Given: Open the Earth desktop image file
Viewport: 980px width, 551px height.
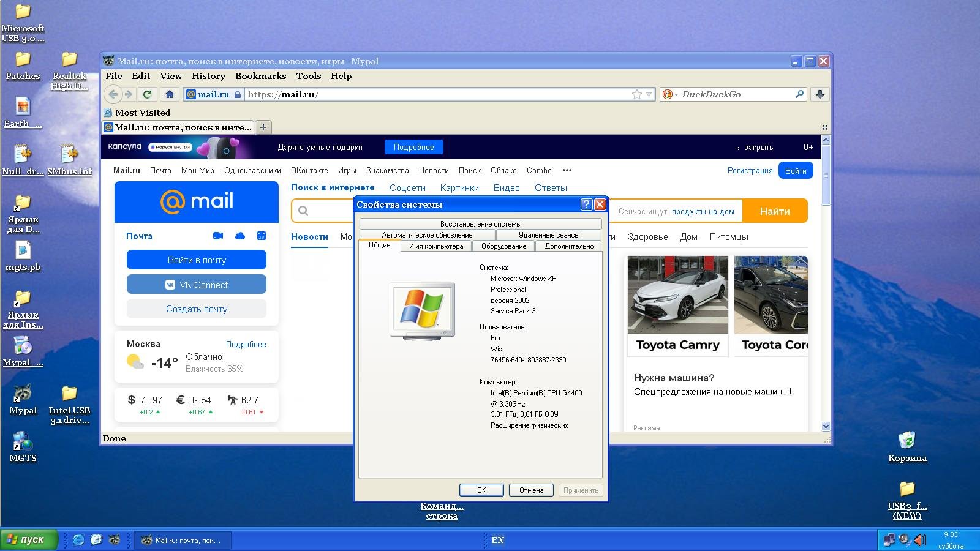Looking at the screenshot, I should click(23, 113).
